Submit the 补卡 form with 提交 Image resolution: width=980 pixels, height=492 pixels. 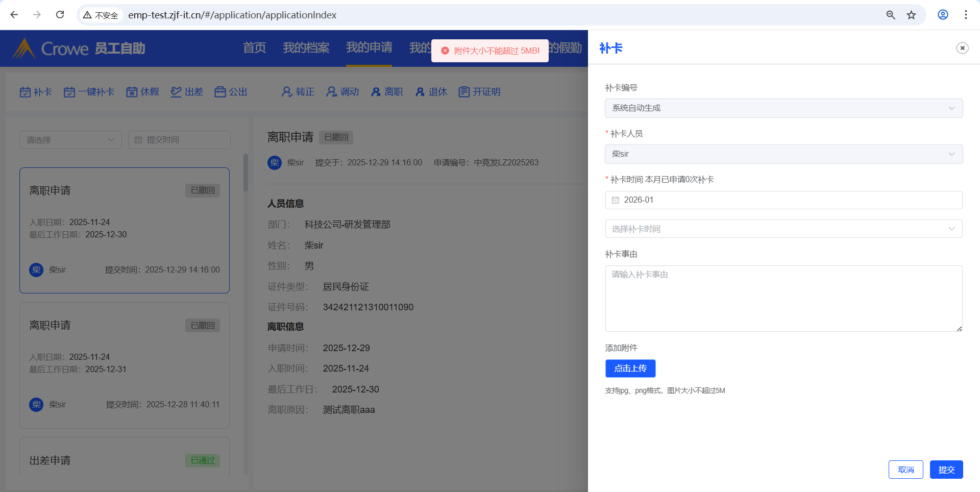946,470
